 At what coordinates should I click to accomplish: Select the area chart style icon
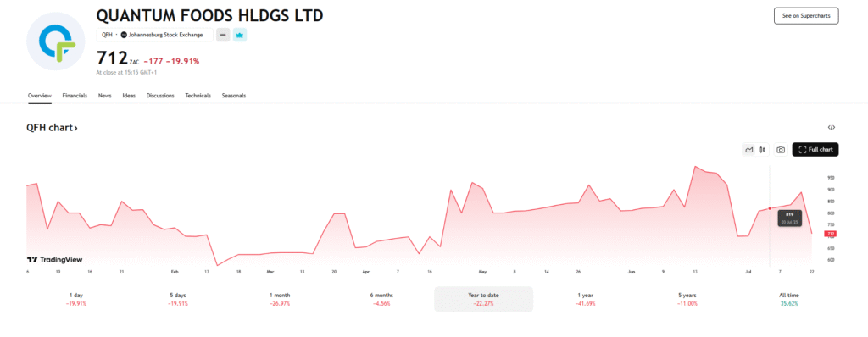(749, 149)
